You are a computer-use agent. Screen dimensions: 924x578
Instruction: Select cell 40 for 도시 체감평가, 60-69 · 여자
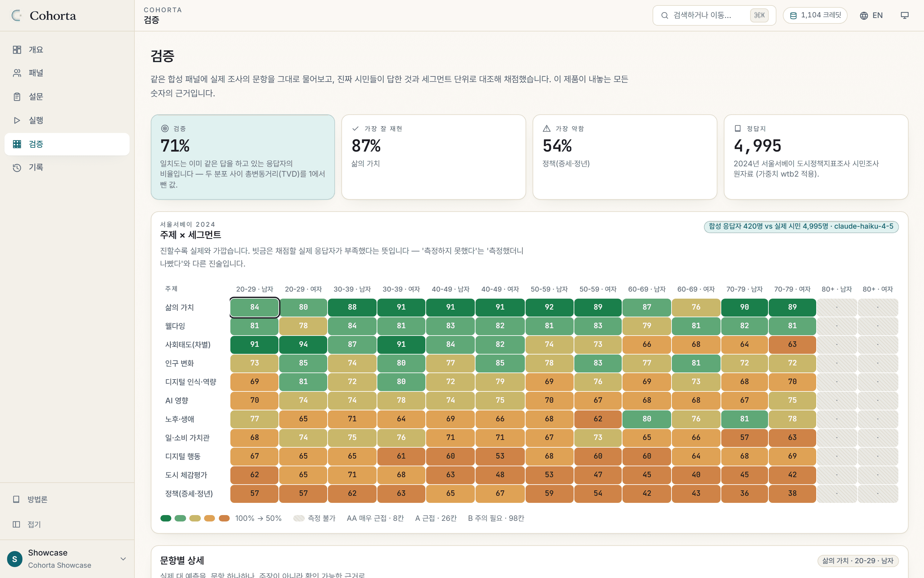[x=696, y=475]
